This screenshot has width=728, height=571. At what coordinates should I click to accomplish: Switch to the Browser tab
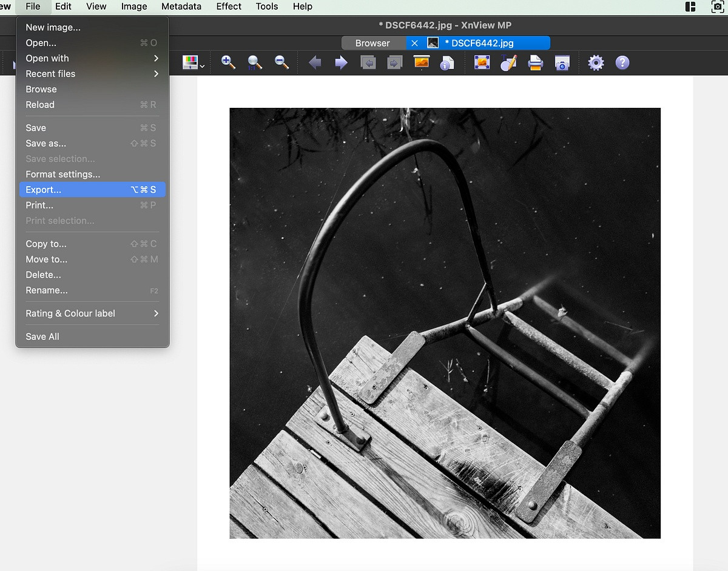(x=372, y=43)
